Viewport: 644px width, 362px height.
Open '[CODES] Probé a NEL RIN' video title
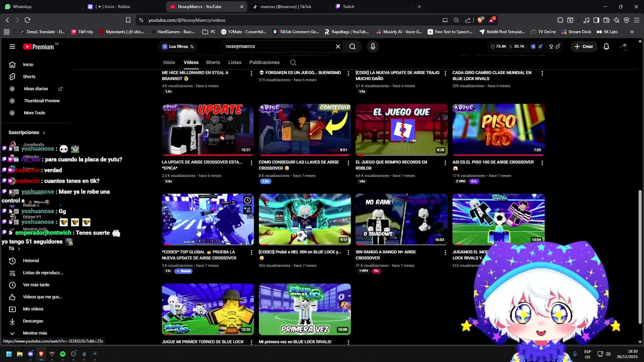tap(300, 255)
